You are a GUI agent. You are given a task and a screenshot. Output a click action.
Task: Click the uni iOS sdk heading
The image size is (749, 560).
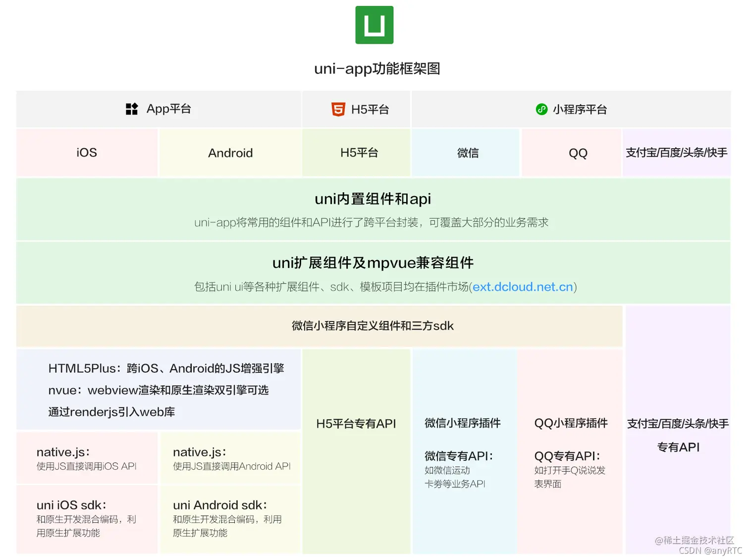pyautogui.click(x=71, y=505)
